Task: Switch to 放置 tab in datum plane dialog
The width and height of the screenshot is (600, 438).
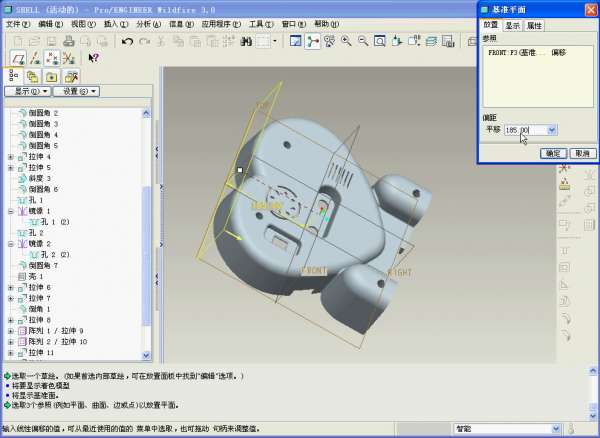Action: pyautogui.click(x=491, y=25)
